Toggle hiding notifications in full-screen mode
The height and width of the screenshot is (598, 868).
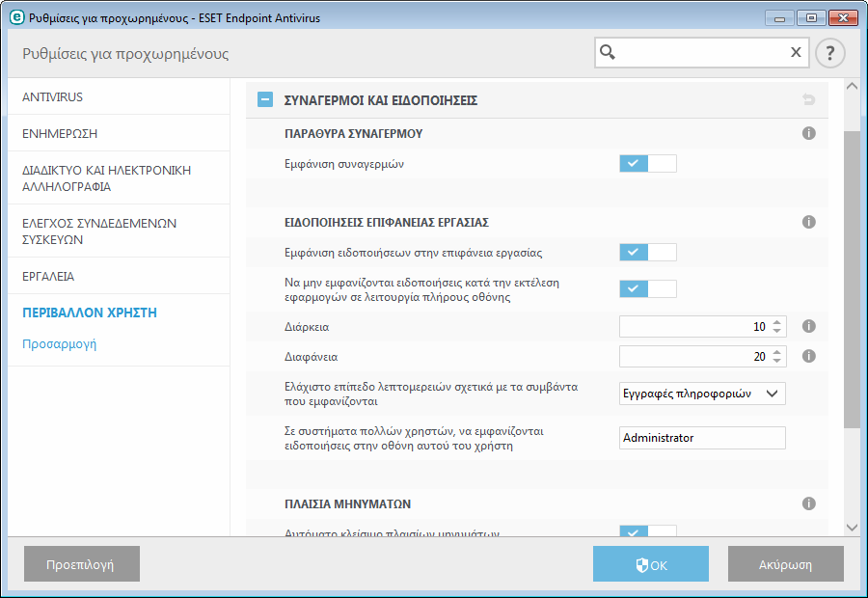point(648,288)
